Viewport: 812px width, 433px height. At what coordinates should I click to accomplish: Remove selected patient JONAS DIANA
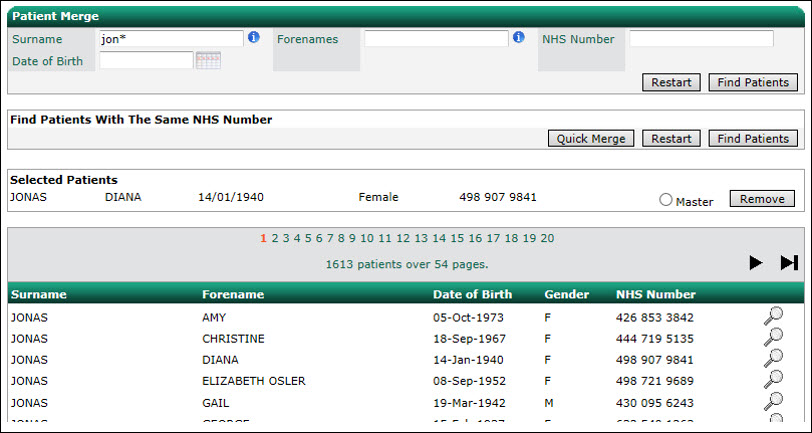(762, 199)
